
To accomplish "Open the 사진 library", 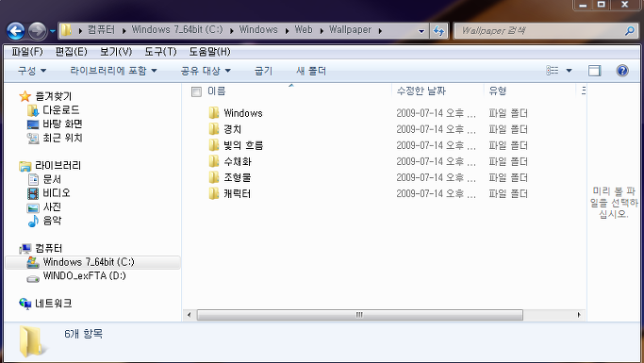I will 44,207.
